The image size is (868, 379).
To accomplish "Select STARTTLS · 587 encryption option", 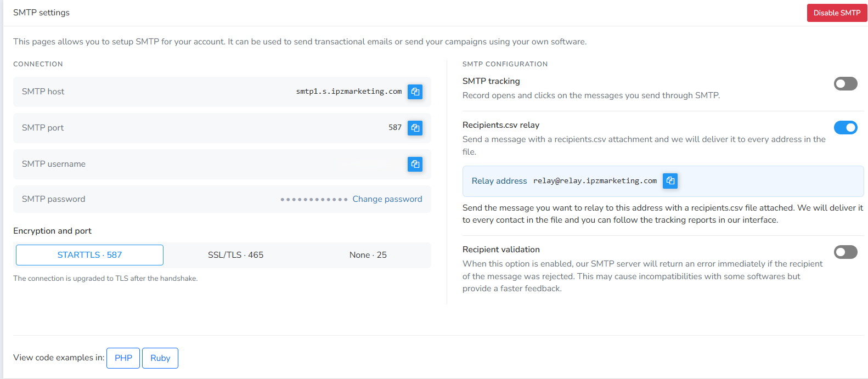I will [89, 255].
